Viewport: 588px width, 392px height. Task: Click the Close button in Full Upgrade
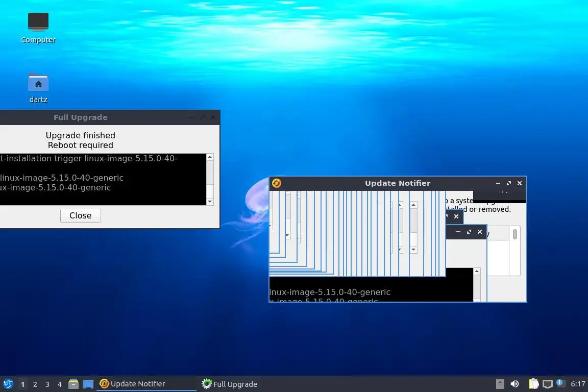click(x=81, y=216)
